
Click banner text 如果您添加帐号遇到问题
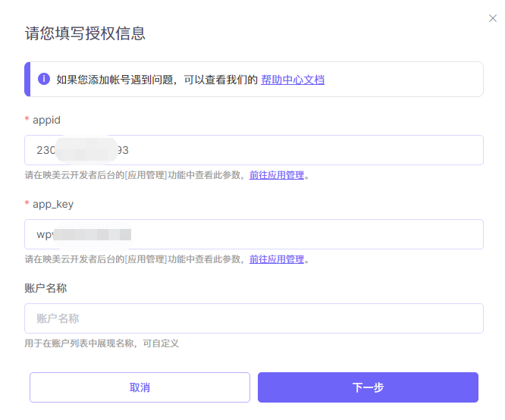coord(156,80)
